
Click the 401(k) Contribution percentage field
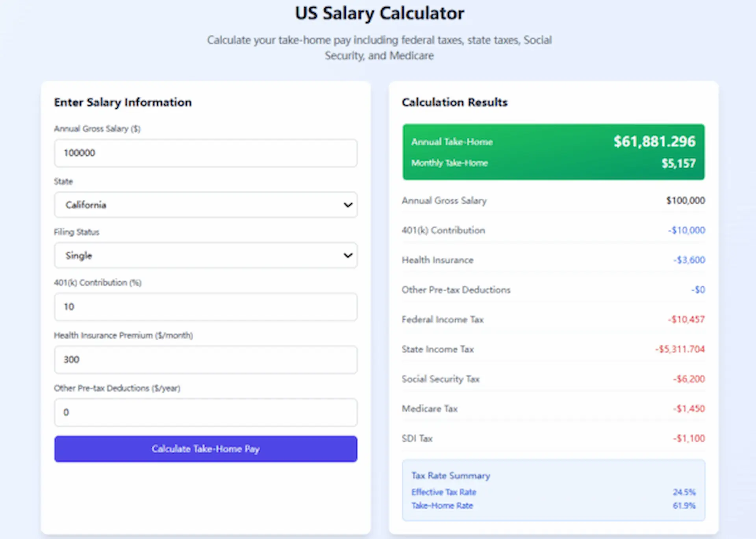pyautogui.click(x=206, y=307)
